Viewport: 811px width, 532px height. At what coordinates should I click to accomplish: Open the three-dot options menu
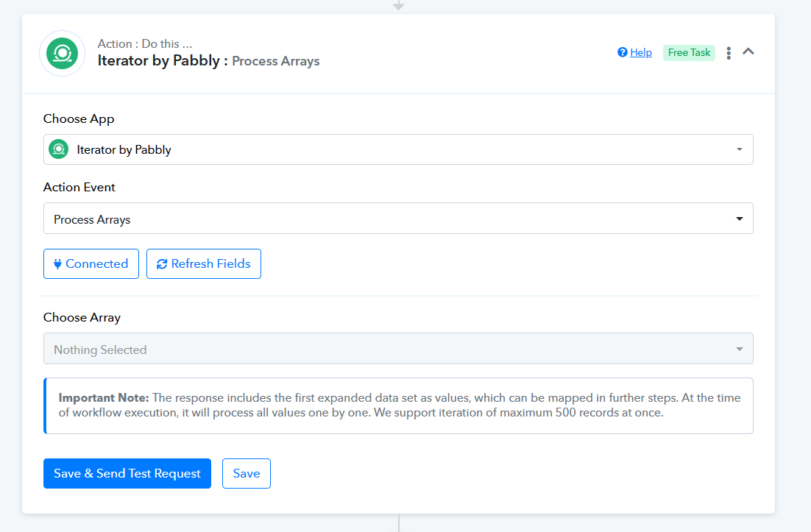[x=729, y=53]
